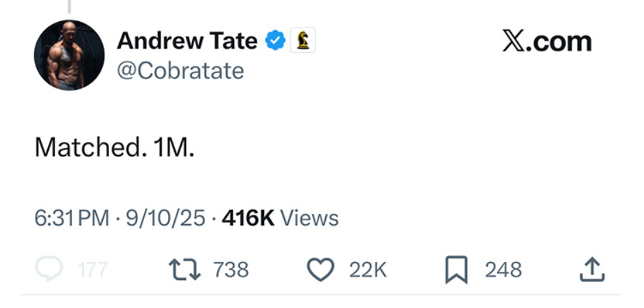644x308 pixels.
Task: Click the Andrew Tate display name
Action: coord(186,41)
